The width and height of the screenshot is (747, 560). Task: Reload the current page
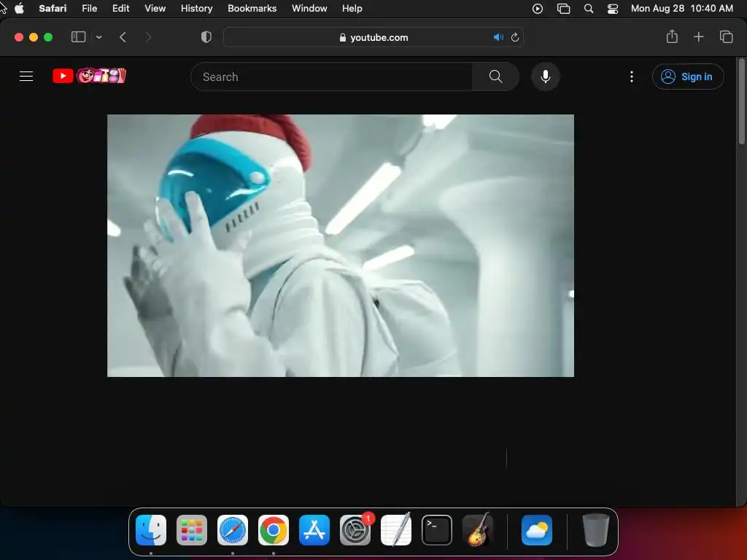[x=515, y=37]
